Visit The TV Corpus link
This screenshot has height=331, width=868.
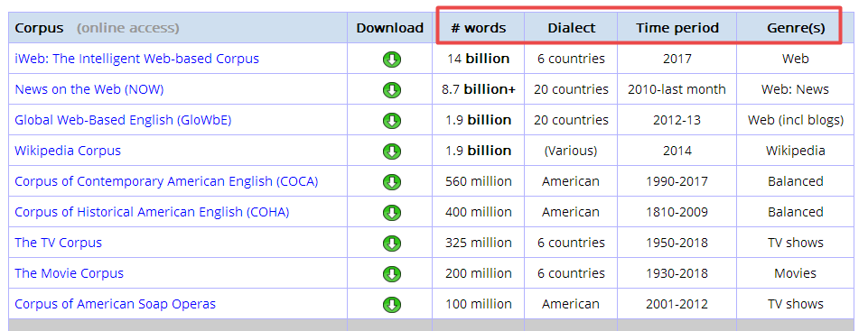tap(58, 243)
